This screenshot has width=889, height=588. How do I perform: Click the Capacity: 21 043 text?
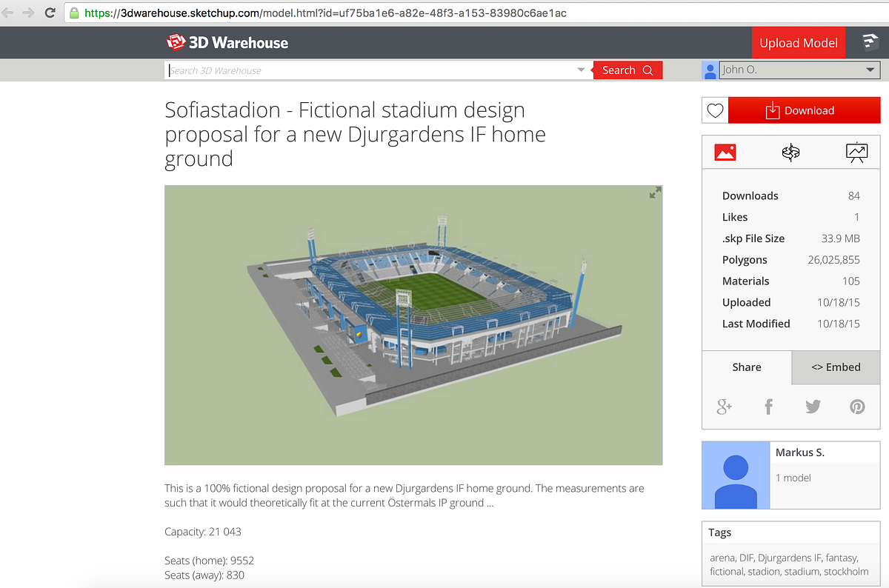tap(203, 532)
